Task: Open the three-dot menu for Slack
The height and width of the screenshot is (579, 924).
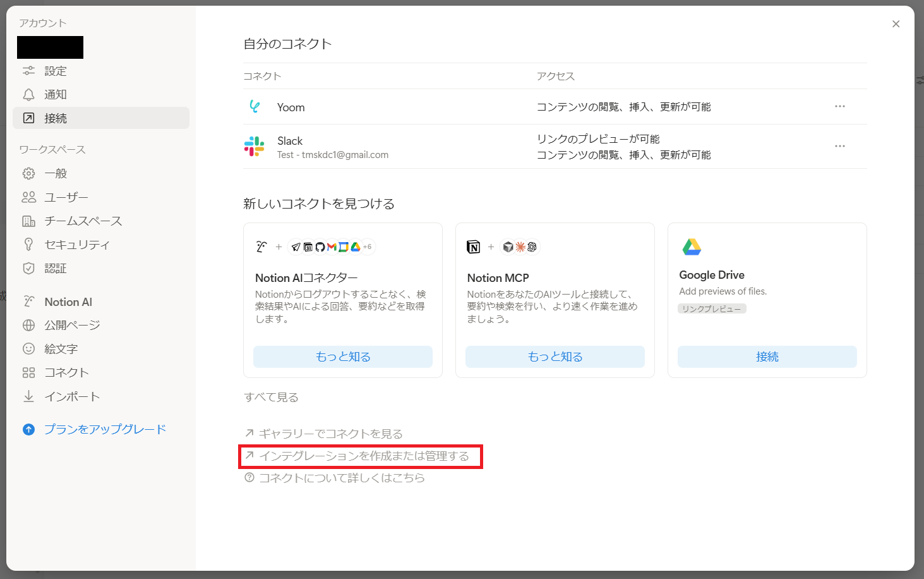Action: click(840, 146)
